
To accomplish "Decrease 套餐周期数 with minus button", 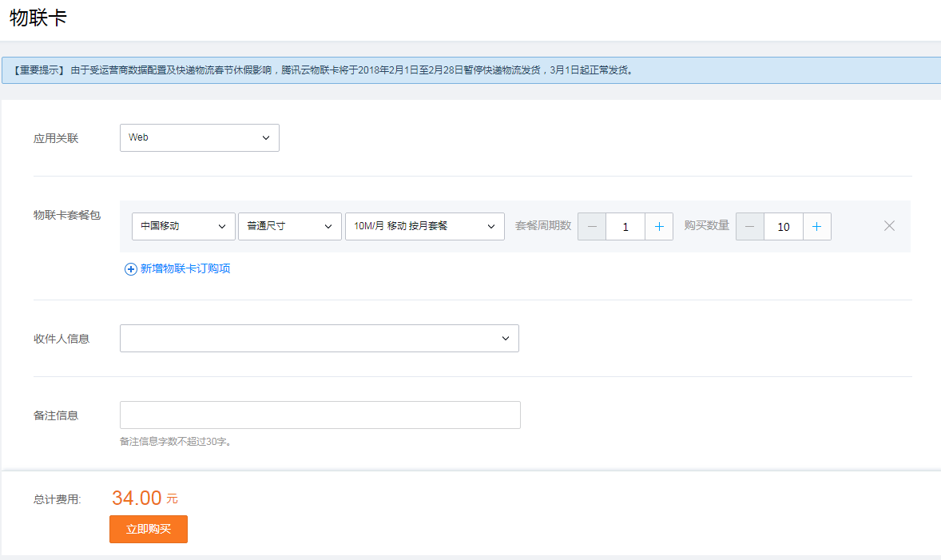I will pyautogui.click(x=592, y=226).
